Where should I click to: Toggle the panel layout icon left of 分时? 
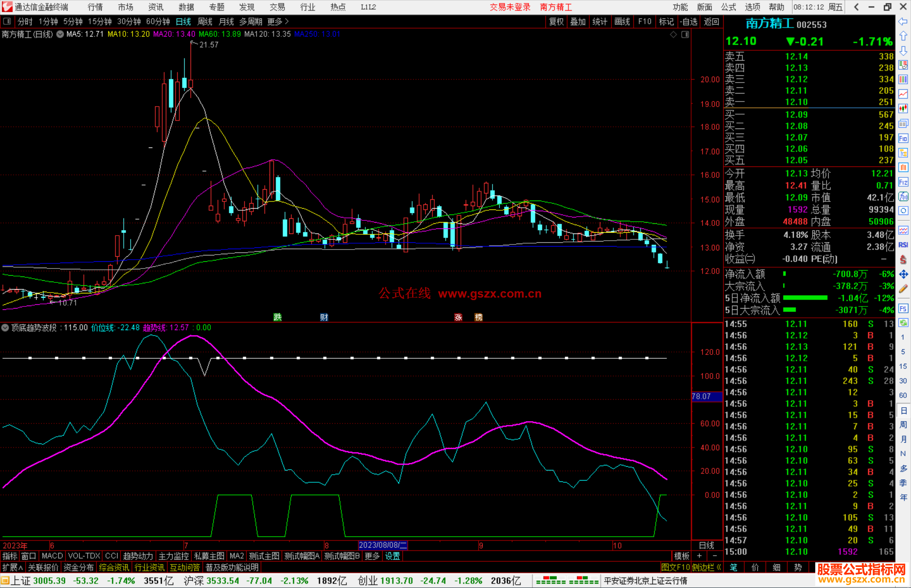(x=7, y=21)
